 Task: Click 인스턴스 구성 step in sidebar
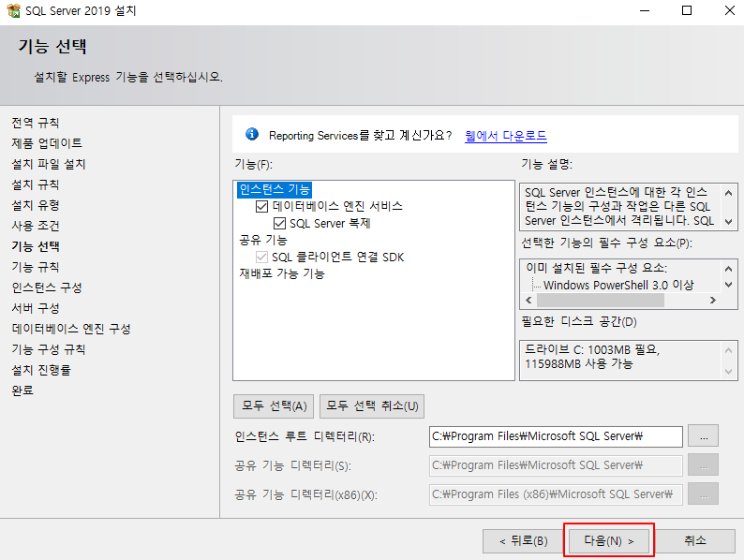pos(47,287)
